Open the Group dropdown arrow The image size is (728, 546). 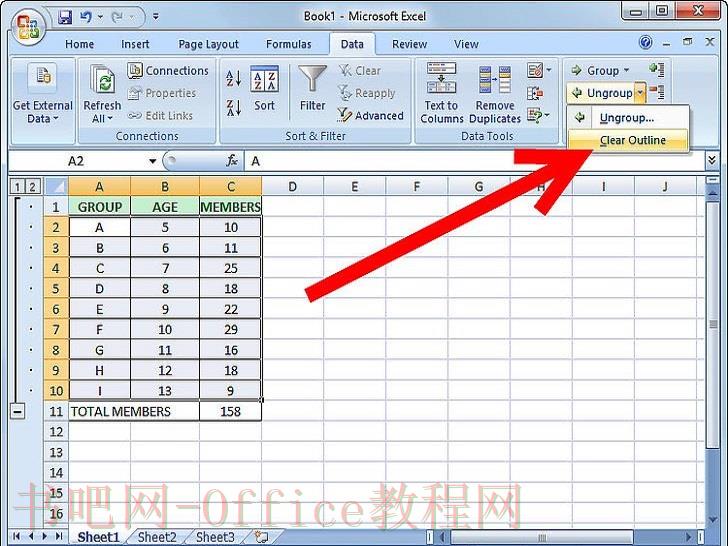[x=626, y=71]
